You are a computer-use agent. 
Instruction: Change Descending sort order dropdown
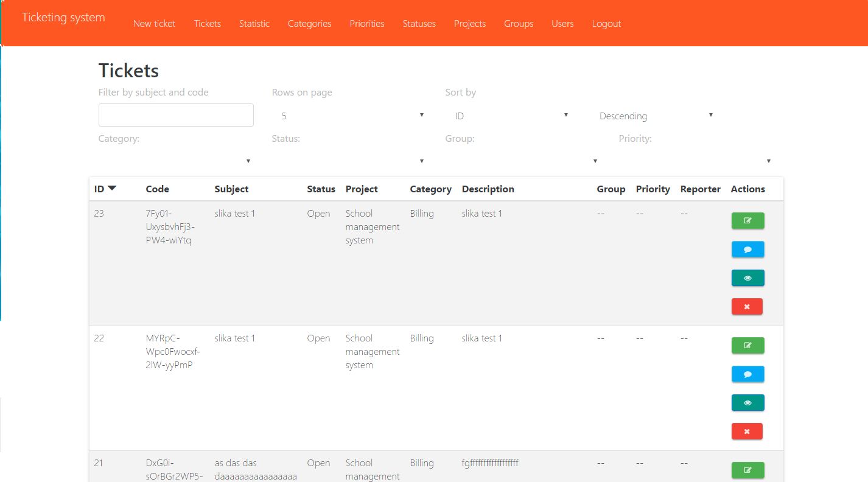653,116
